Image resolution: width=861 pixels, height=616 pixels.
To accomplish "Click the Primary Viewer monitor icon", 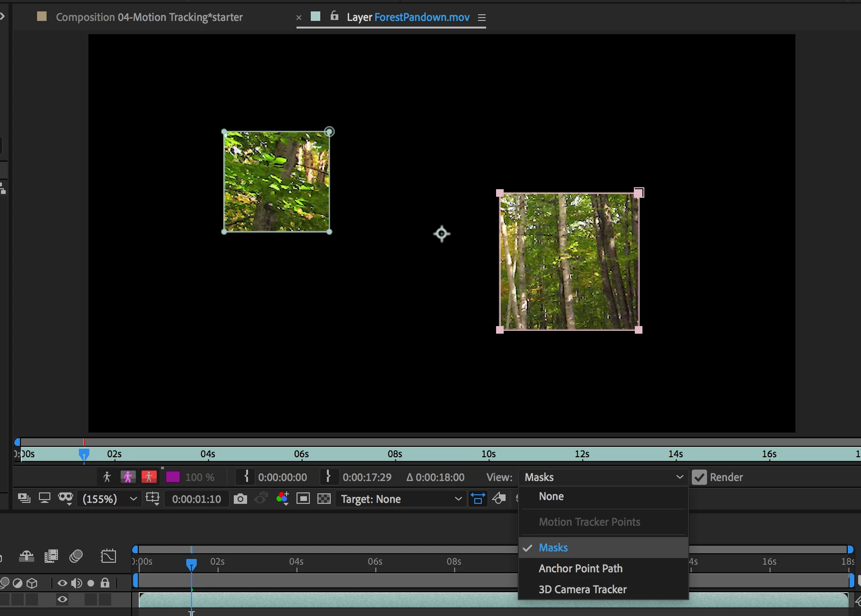I will [x=45, y=499].
